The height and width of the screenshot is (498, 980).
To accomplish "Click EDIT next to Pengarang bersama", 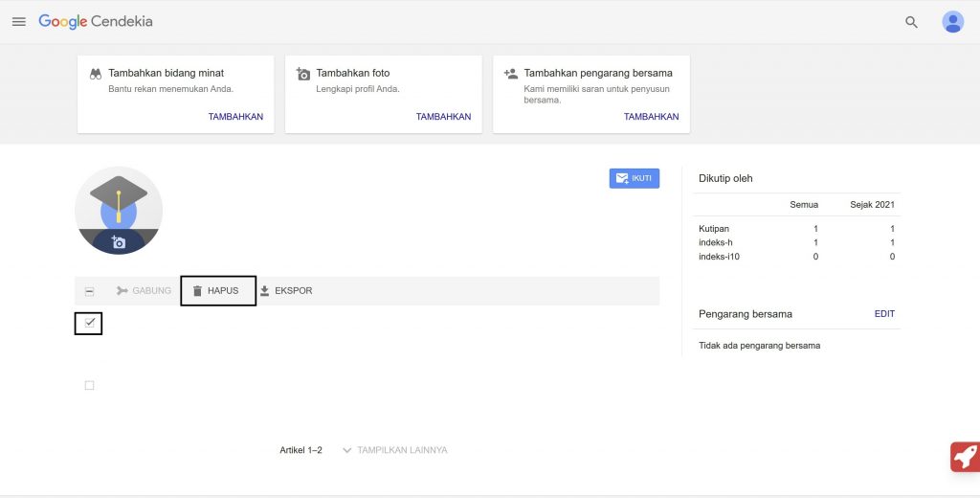I will (x=884, y=314).
